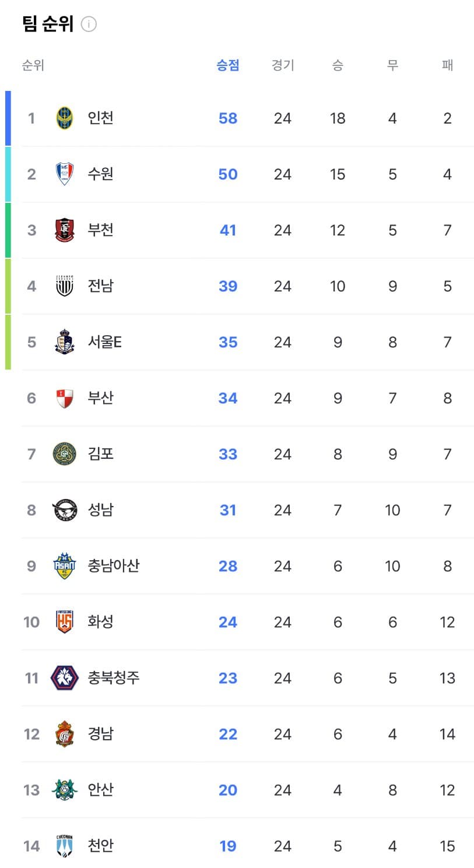474x868 pixels.
Task: Open Incheon's points value 58
Action: (227, 118)
